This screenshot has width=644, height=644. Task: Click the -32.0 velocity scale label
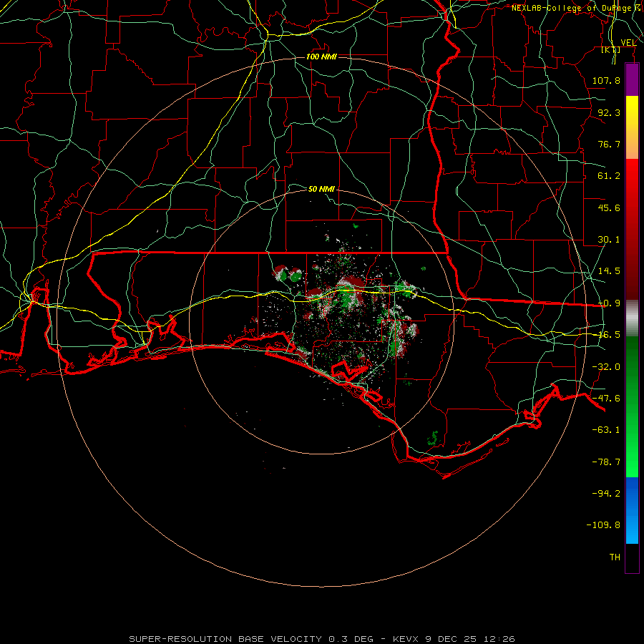(x=606, y=367)
